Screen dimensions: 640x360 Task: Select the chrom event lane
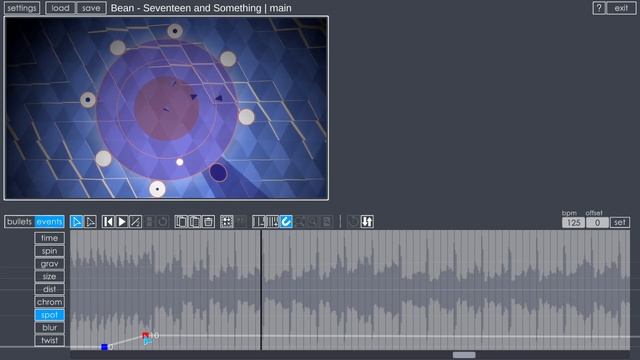49,302
